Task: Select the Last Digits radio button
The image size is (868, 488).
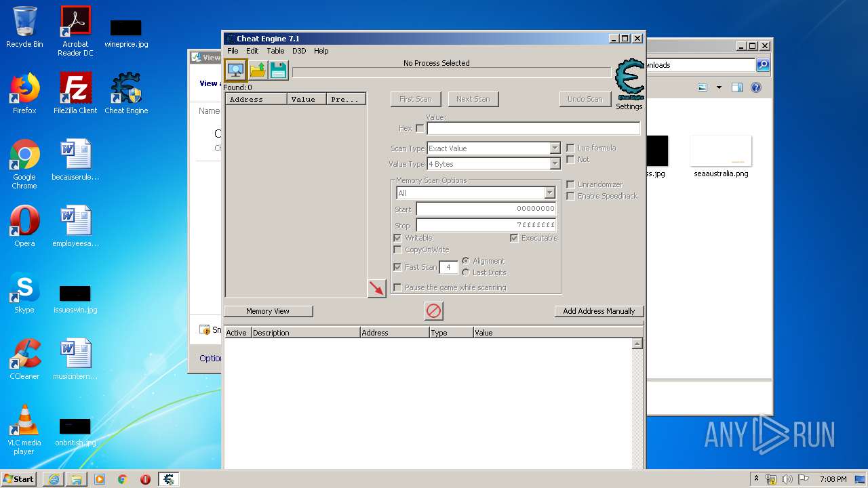Action: 466,272
